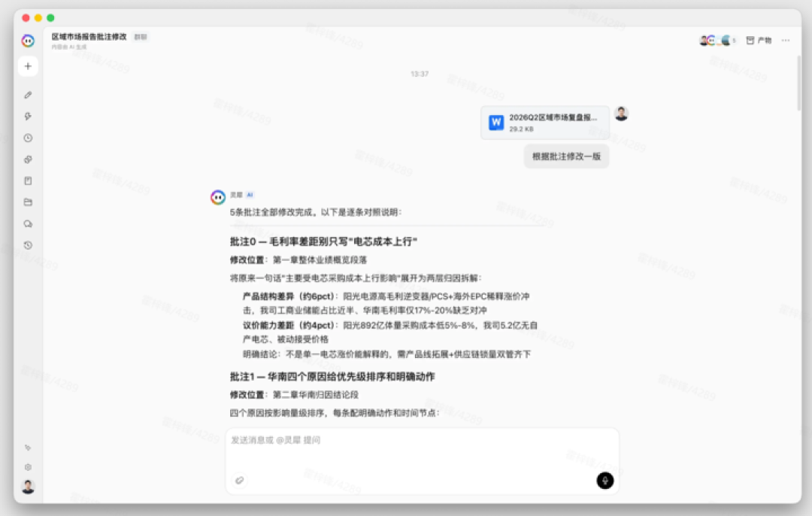Screen dimensions: 812x516
Task: Click the 29.2 KB file size label
Action: (521, 129)
